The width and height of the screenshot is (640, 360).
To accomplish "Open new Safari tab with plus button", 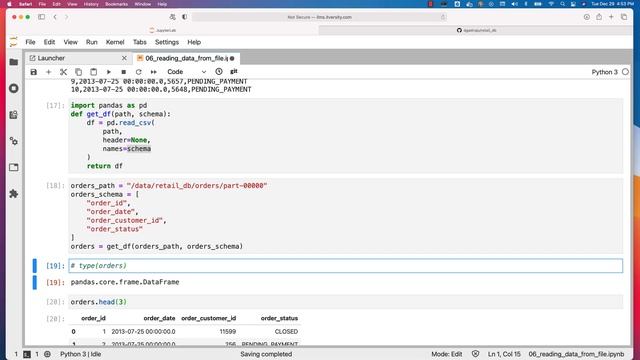I will click(x=611, y=17).
